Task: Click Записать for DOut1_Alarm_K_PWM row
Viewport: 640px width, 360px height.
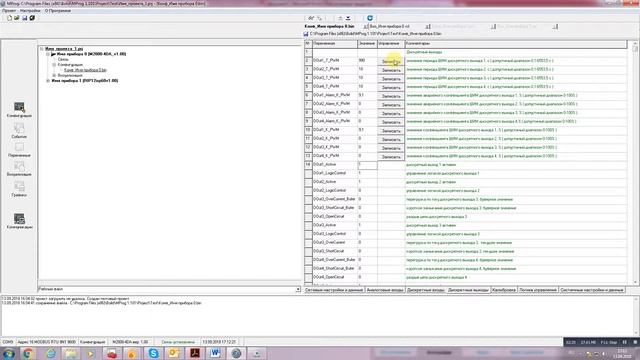Action: (391, 96)
